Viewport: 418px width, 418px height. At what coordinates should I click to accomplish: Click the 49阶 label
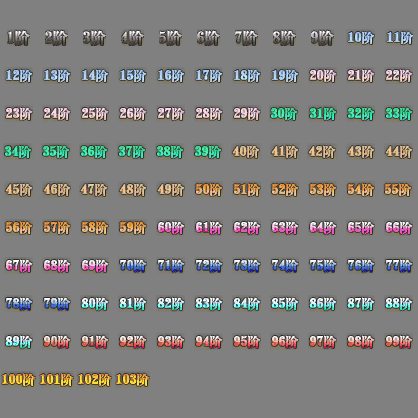coord(170,190)
